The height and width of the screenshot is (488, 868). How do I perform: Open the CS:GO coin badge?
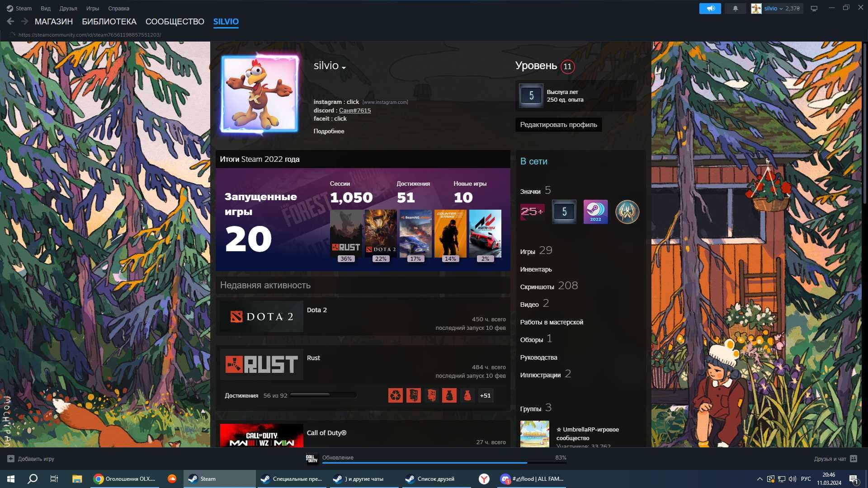click(x=627, y=211)
